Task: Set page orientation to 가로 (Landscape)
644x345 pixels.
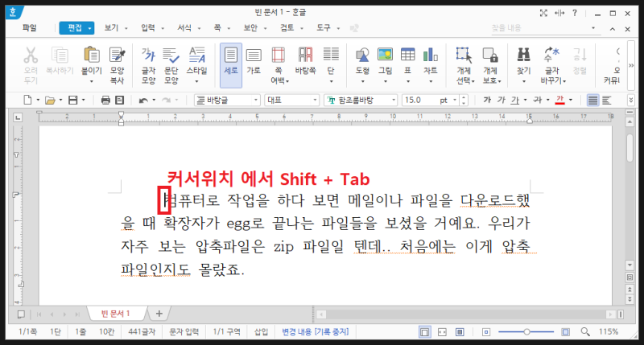Action: pos(254,60)
